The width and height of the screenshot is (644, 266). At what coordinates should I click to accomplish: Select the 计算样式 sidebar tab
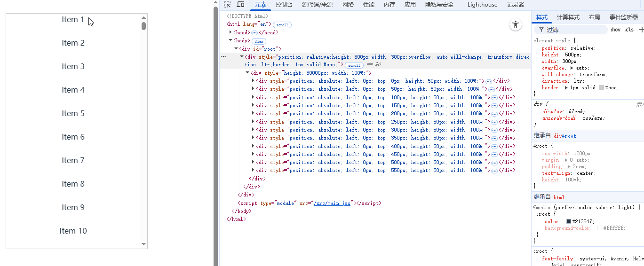[568, 17]
